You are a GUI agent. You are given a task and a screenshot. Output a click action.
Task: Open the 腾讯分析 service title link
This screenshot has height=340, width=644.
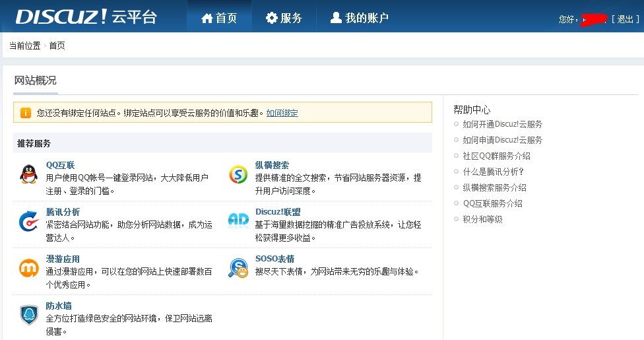click(x=63, y=212)
